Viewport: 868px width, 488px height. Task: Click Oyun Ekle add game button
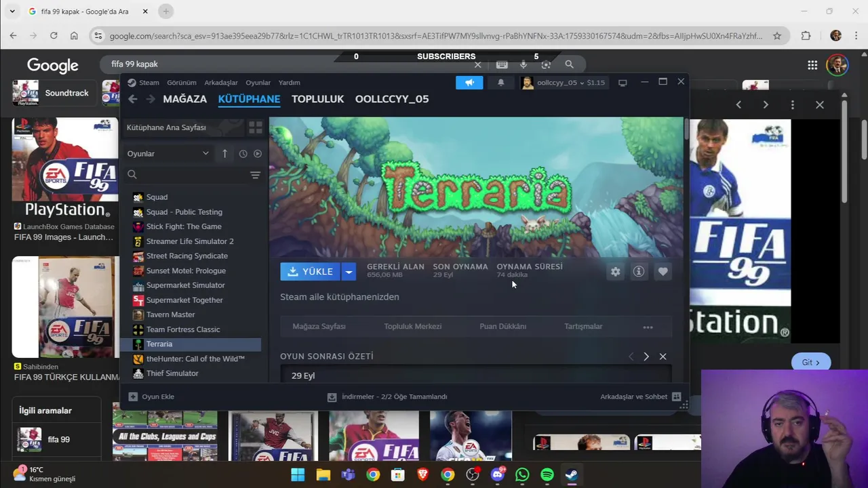click(x=151, y=396)
